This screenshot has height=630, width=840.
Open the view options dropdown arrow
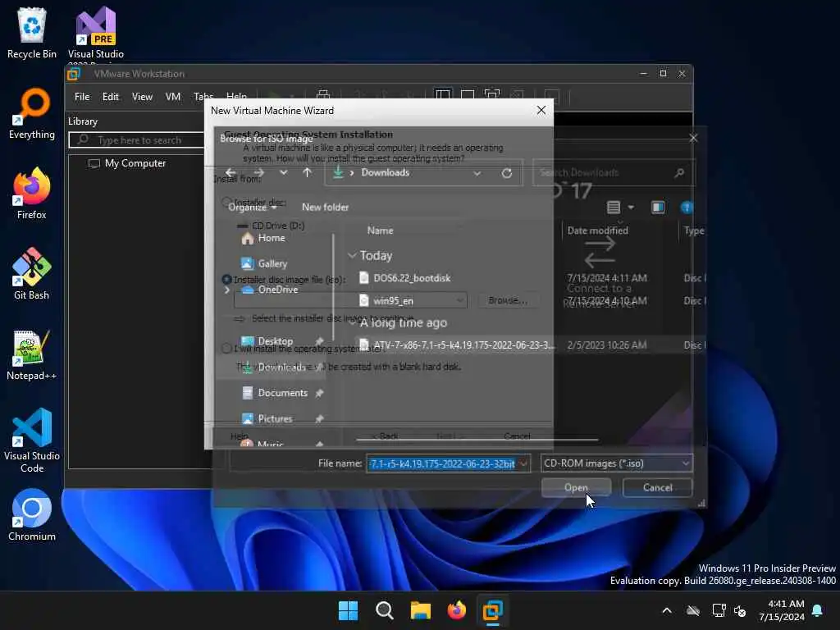(x=631, y=208)
